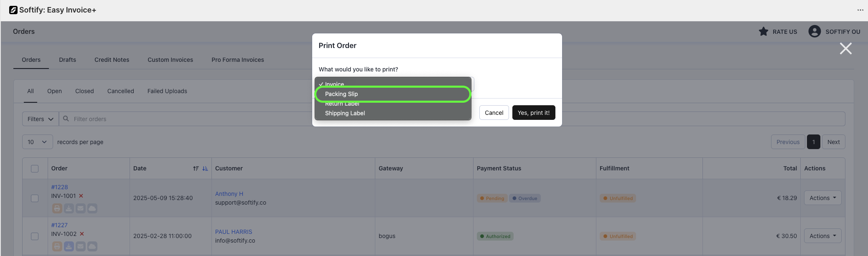Open the records per page dropdown

point(37,142)
